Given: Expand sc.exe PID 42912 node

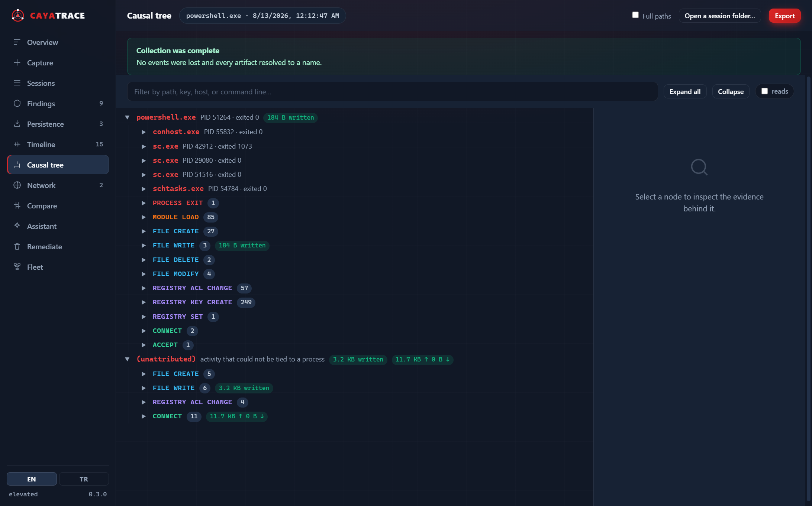Looking at the screenshot, I should pyautogui.click(x=144, y=146).
